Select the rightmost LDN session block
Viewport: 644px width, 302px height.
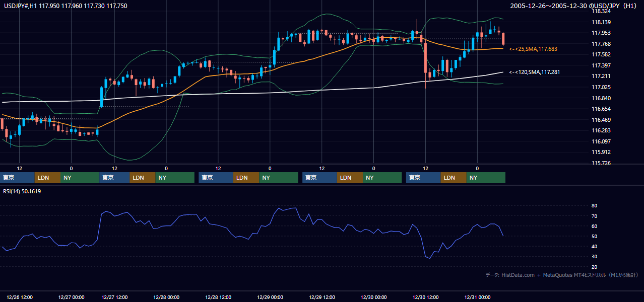[x=454, y=178]
